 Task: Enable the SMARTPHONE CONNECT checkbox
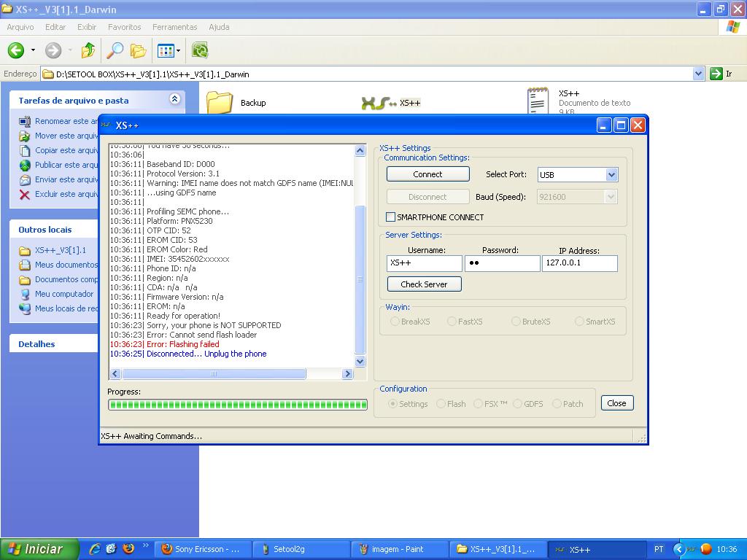pos(390,217)
